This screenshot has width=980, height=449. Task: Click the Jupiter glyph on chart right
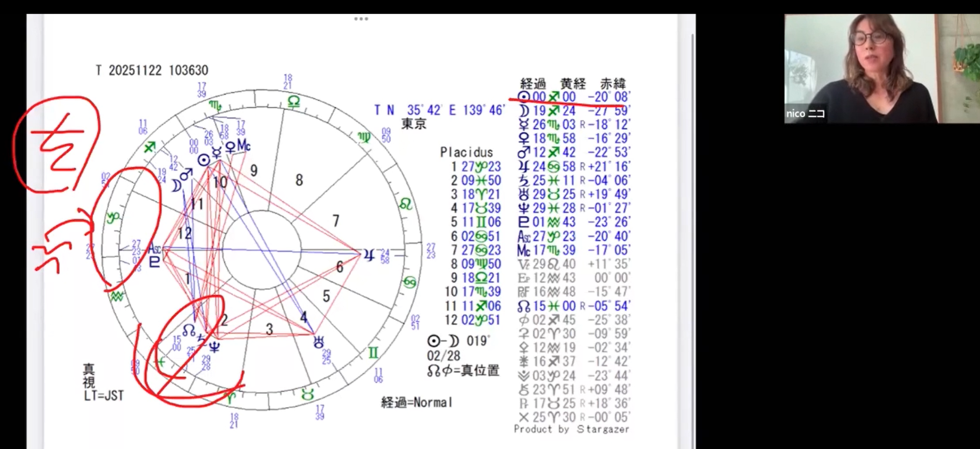pyautogui.click(x=368, y=255)
